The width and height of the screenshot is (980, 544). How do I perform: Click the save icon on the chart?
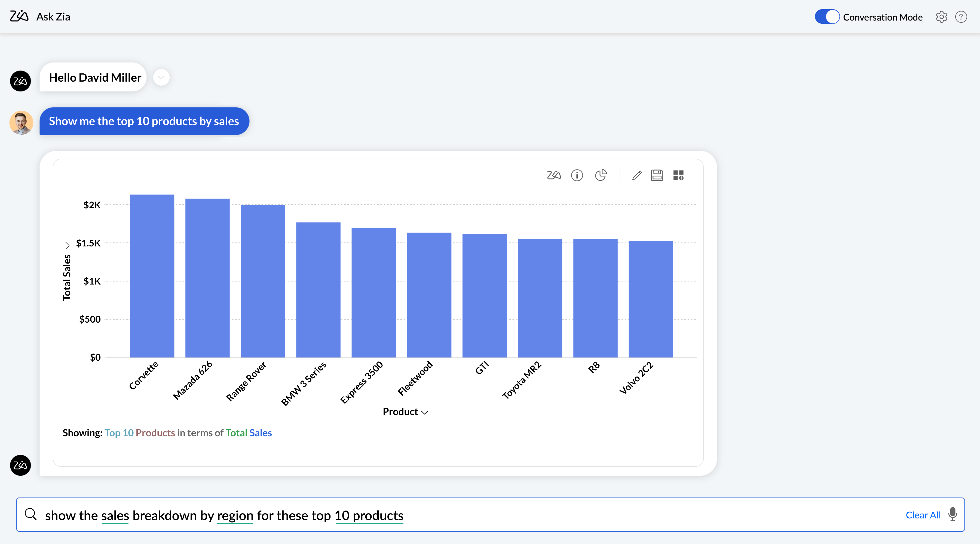click(657, 175)
